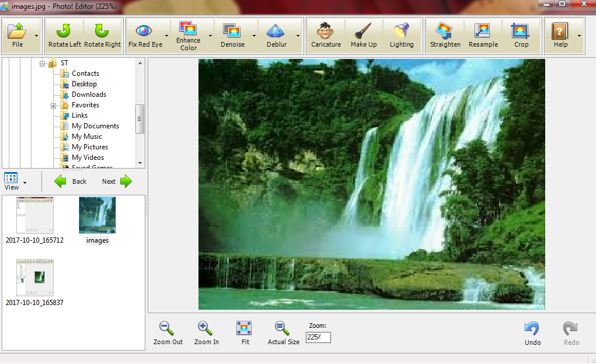Select the Fix Red Eye tool
The image size is (596, 364).
click(x=145, y=36)
